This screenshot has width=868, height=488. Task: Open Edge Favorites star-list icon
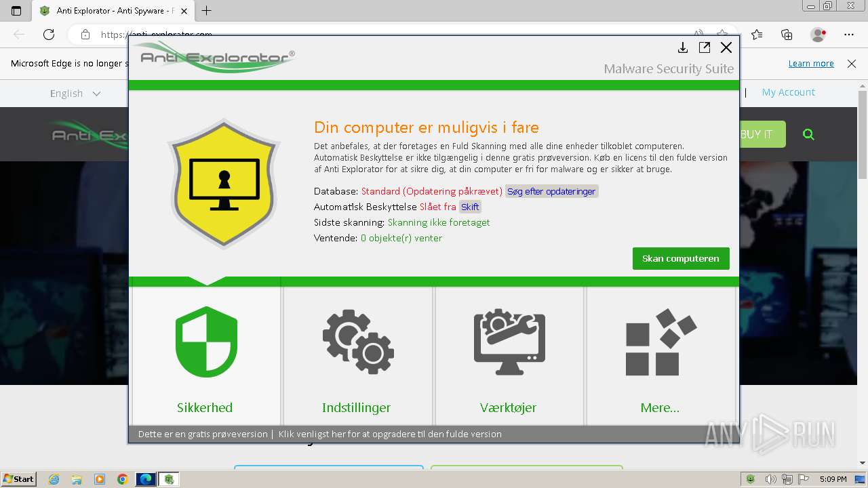point(757,35)
